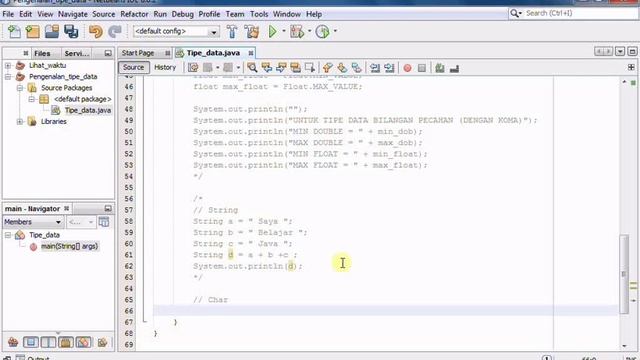Toggle Highlight Search in editor toolbar
The height and width of the screenshot is (360, 640).
pyautogui.click(x=296, y=68)
